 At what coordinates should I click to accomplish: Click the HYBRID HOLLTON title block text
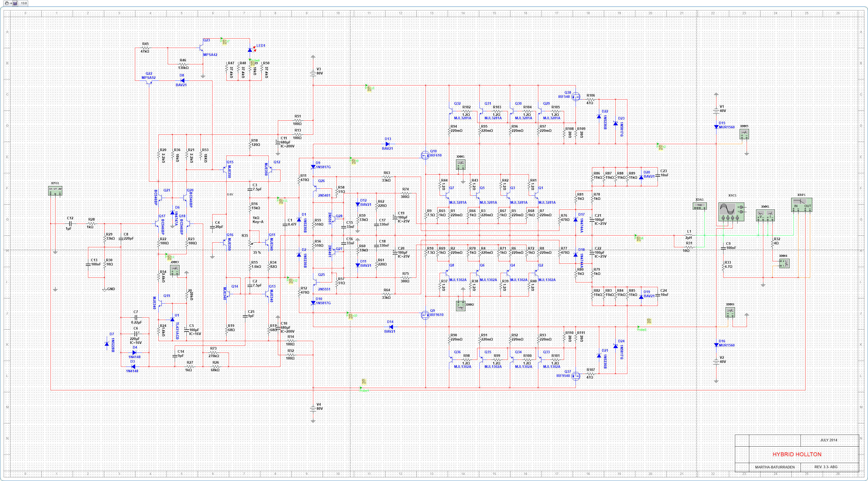pyautogui.click(x=797, y=454)
